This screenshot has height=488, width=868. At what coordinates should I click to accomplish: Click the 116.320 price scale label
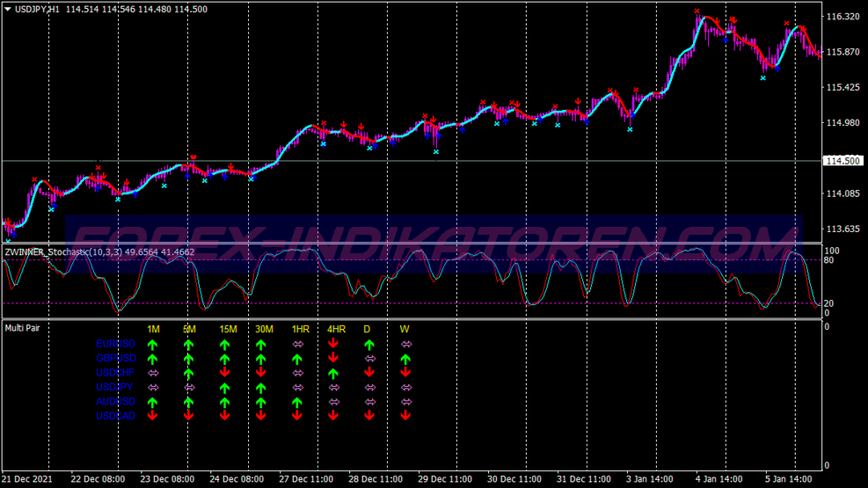point(843,17)
